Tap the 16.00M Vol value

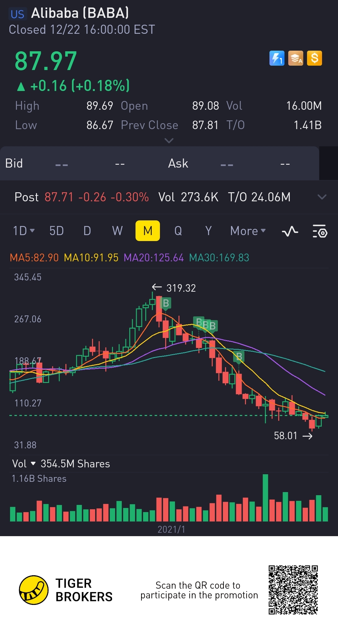coord(304,106)
